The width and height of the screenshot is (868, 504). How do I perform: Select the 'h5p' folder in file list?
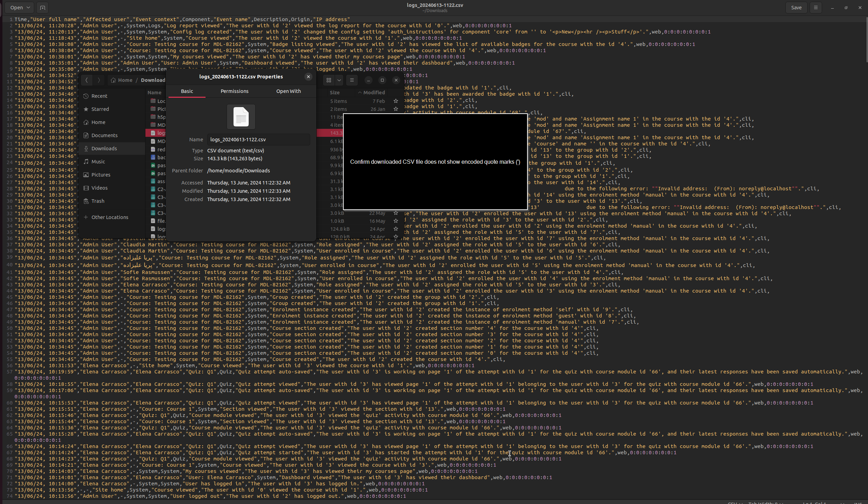pyautogui.click(x=158, y=117)
